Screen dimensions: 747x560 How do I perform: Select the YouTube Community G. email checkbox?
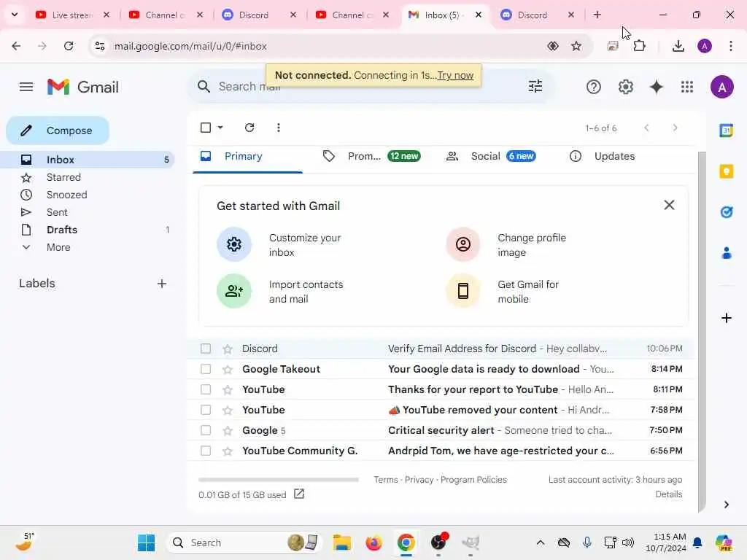pyautogui.click(x=206, y=451)
